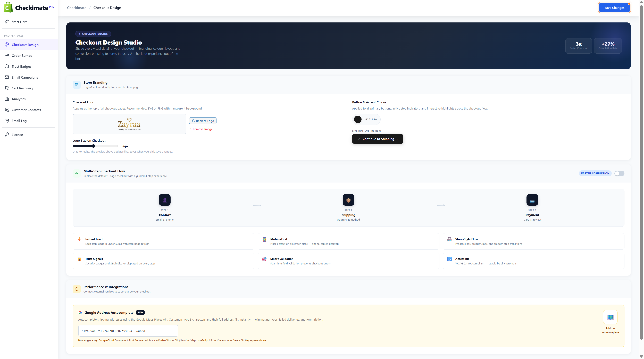
Task: Click the envelope icon for Email Campaigns
Action: (x=7, y=77)
